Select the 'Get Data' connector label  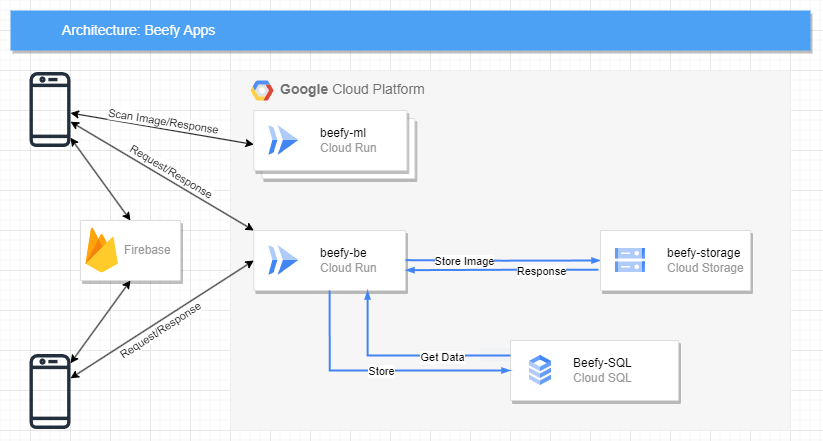point(444,355)
